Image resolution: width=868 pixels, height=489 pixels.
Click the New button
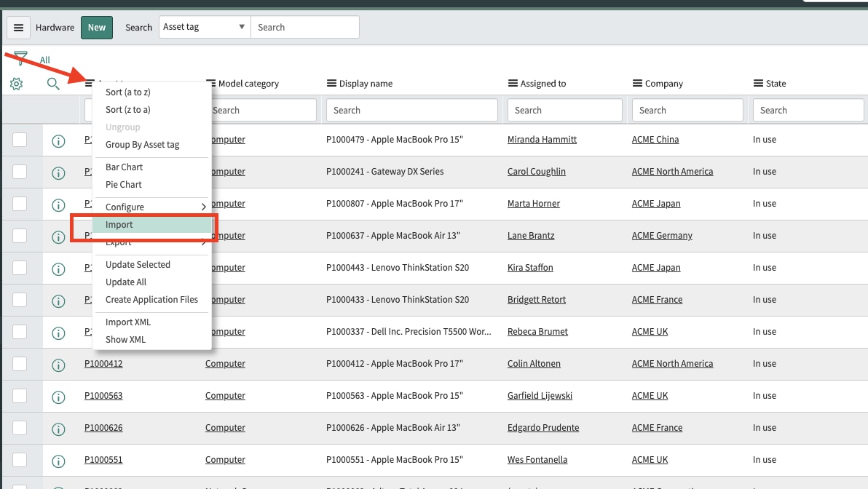(x=97, y=28)
